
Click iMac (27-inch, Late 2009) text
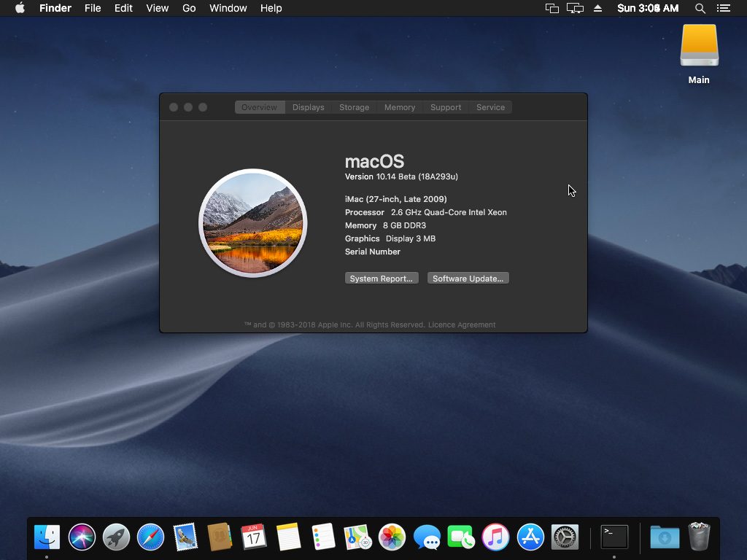[396, 199]
